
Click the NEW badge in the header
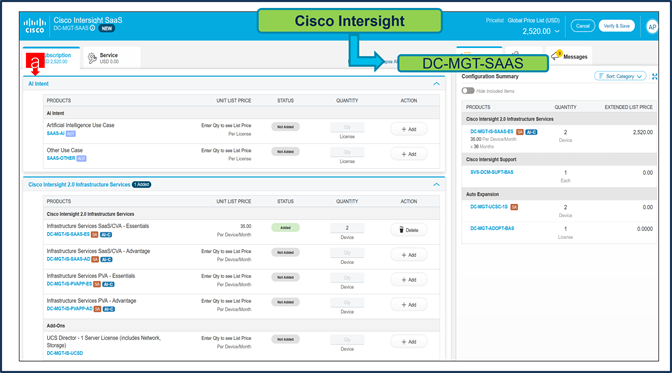[x=107, y=29]
